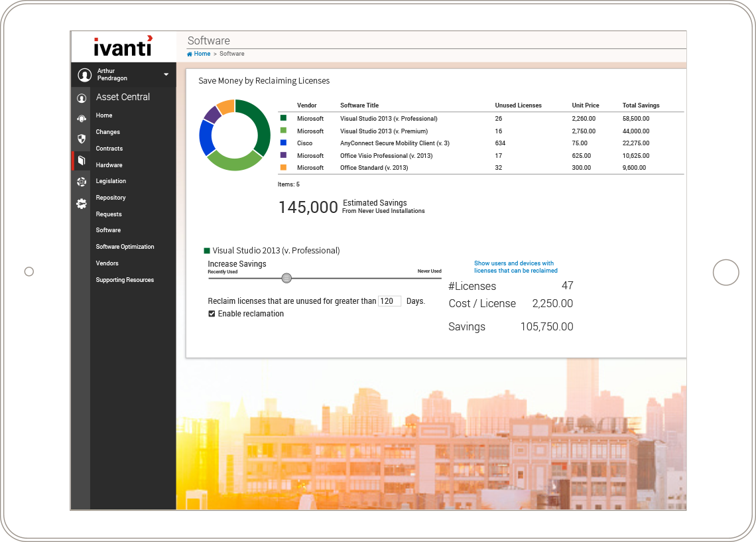Select the person icon in the sidebar strip
The height and width of the screenshot is (542, 756).
click(82, 98)
